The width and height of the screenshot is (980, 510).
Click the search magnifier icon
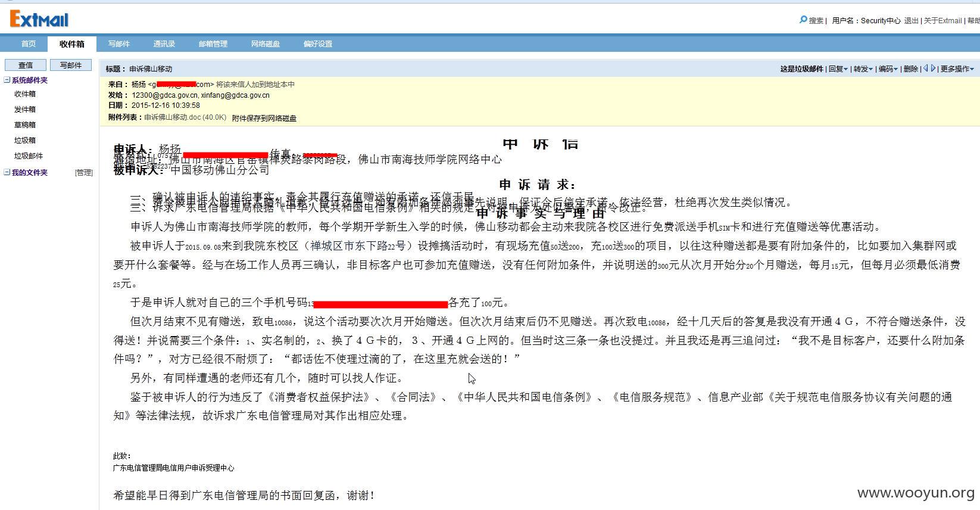pyautogui.click(x=803, y=20)
